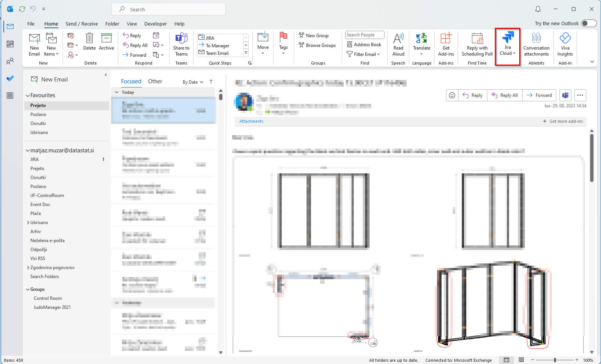Image resolution: width=601 pixels, height=364 pixels.
Task: Reverse sort order arrow in message list
Action: point(211,82)
